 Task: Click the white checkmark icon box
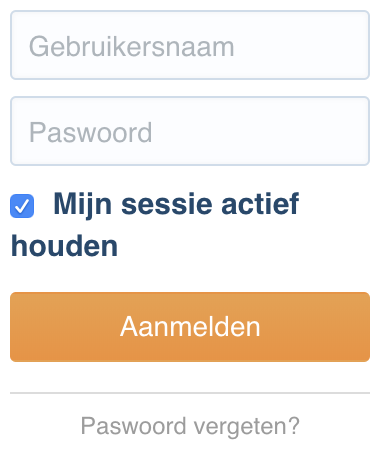coord(22,206)
